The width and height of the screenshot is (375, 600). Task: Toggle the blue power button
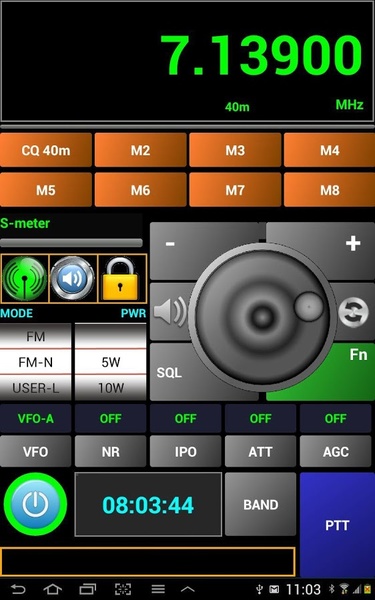[x=35, y=504]
